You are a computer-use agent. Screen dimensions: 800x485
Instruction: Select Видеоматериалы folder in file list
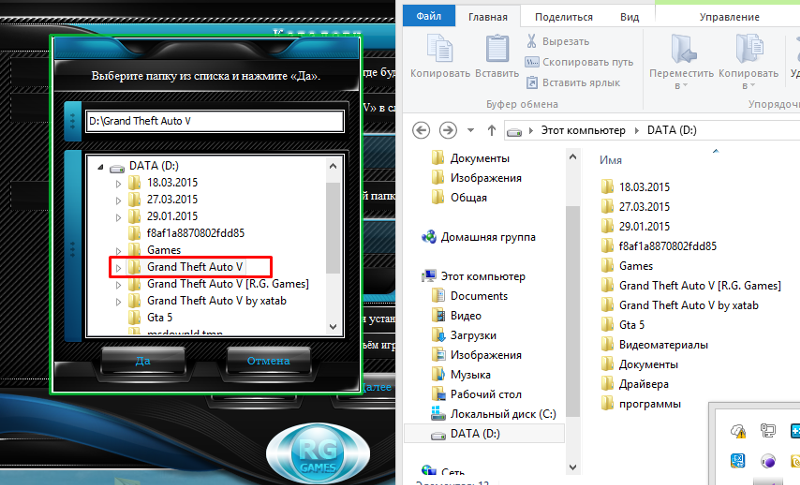(x=655, y=345)
